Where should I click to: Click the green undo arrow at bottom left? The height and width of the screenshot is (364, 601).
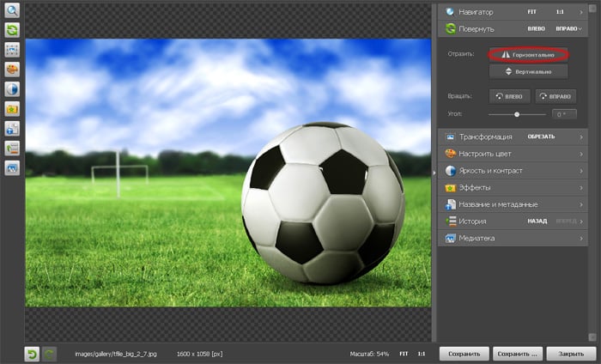click(32, 354)
